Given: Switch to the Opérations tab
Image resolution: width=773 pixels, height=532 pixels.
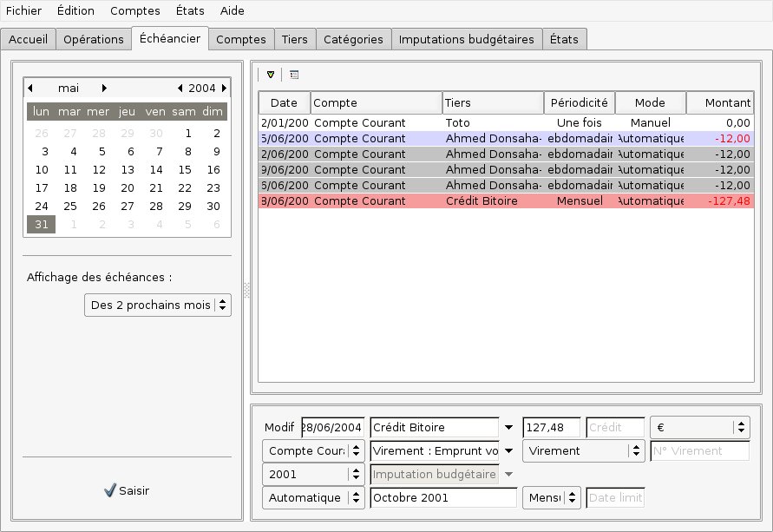Looking at the screenshot, I should [94, 39].
